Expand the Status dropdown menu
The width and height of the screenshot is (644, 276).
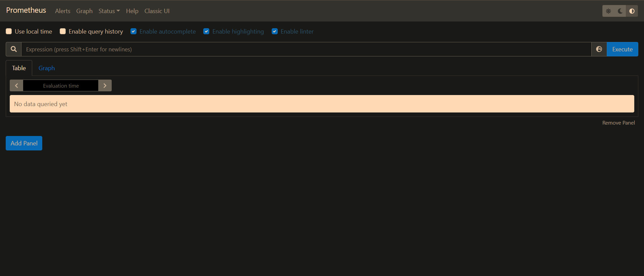(109, 11)
